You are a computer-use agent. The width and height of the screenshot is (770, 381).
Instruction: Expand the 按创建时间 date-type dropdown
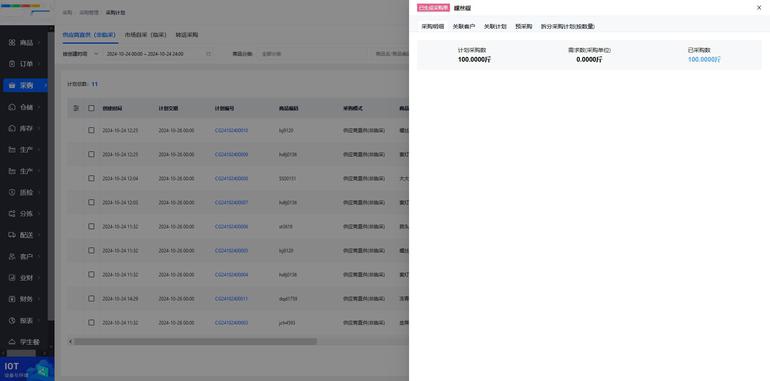click(81, 54)
